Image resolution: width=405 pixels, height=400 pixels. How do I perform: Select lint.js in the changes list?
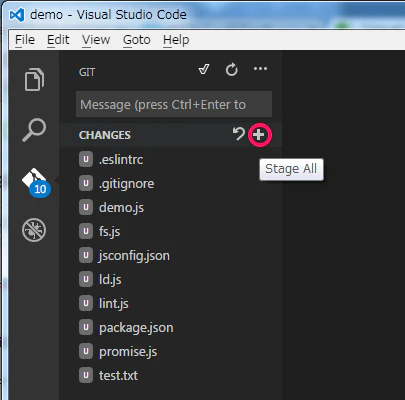171,303
